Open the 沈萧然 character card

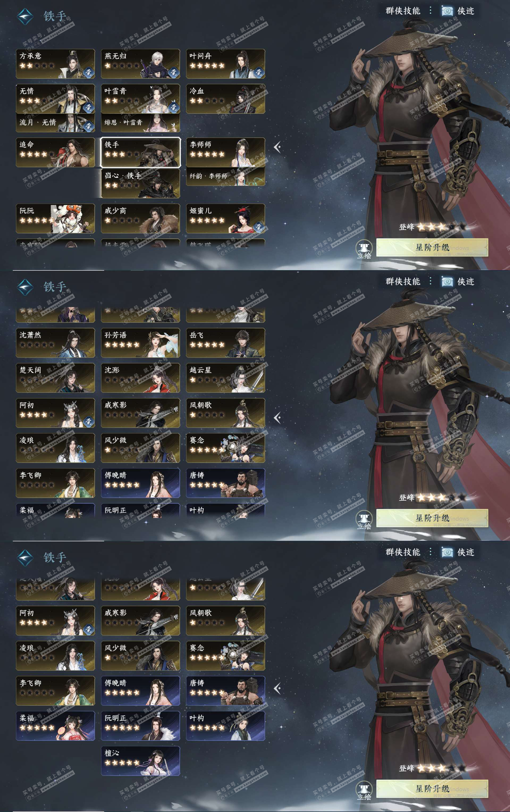click(55, 343)
